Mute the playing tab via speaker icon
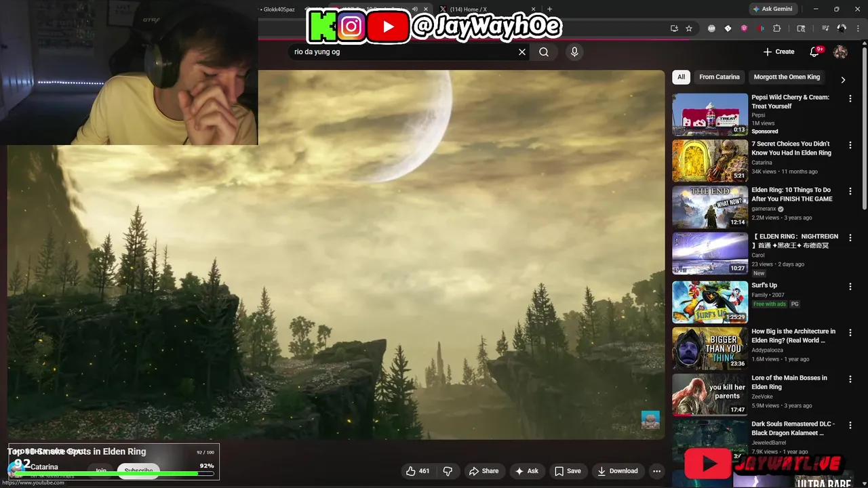 pos(415,9)
